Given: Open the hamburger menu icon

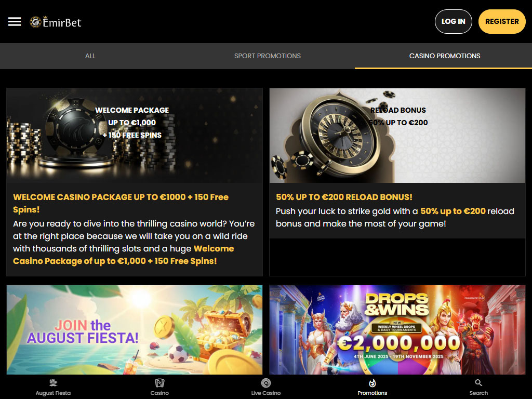Looking at the screenshot, I should pos(15,22).
